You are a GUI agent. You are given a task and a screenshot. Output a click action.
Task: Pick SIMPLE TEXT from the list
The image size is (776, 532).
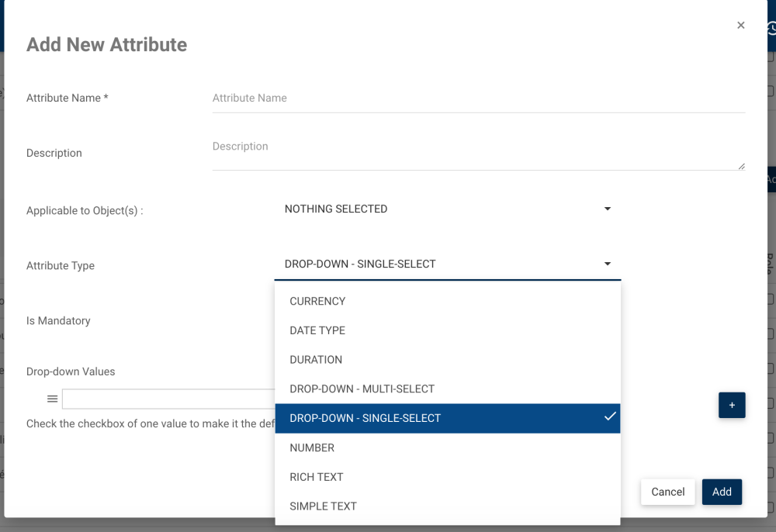click(x=323, y=506)
